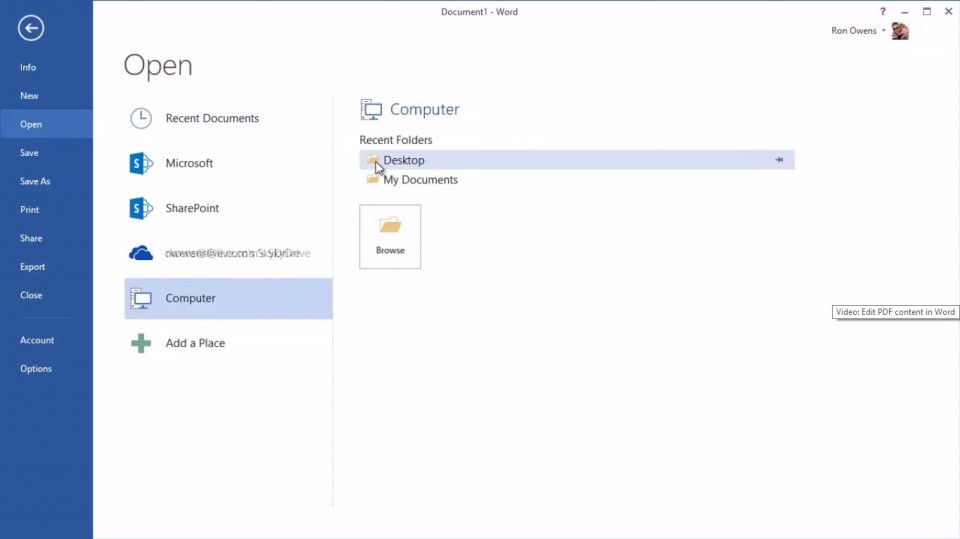Open the Account settings page

pyautogui.click(x=37, y=341)
